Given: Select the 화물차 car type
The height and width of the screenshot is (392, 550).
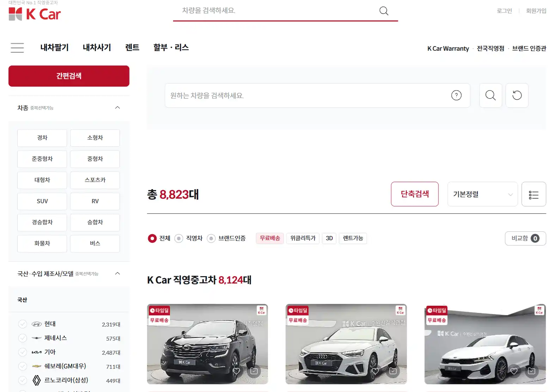Looking at the screenshot, I should pyautogui.click(x=42, y=243).
